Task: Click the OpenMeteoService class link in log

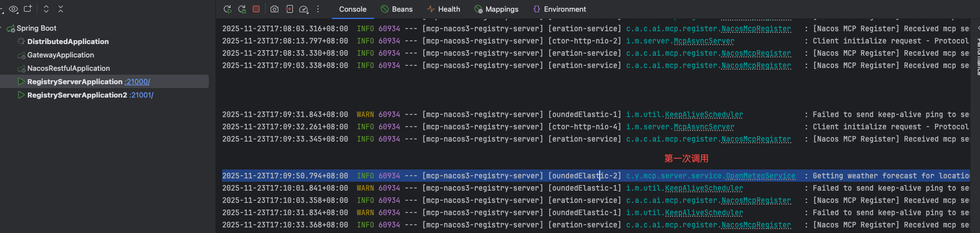Action: [760, 176]
